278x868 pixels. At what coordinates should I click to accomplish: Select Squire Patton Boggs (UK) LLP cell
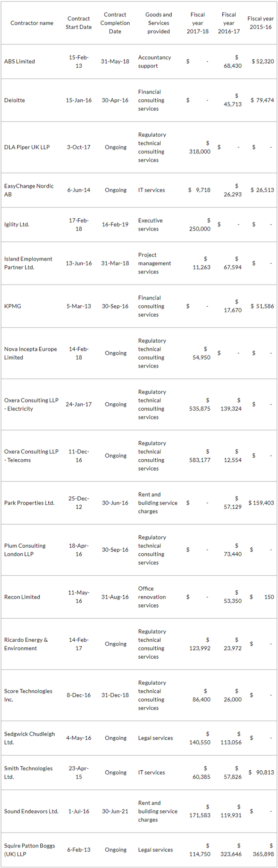point(30,850)
